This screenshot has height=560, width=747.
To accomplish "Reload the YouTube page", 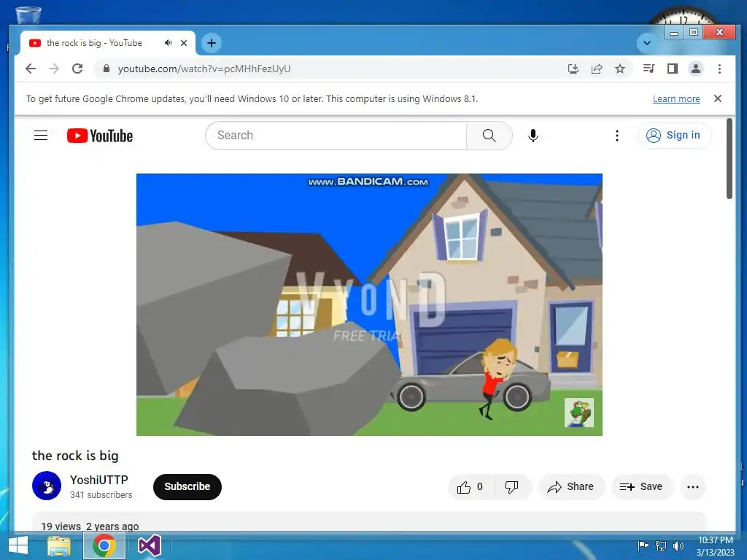I will 77,69.
